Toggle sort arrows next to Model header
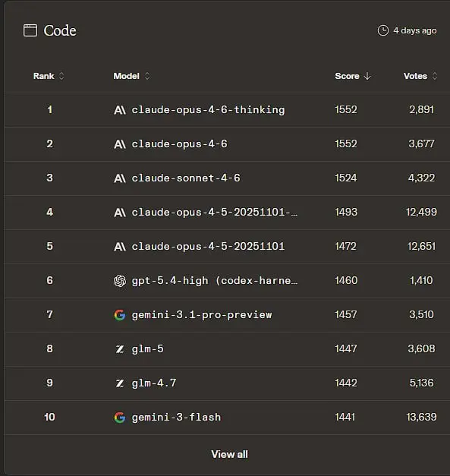 (147, 76)
